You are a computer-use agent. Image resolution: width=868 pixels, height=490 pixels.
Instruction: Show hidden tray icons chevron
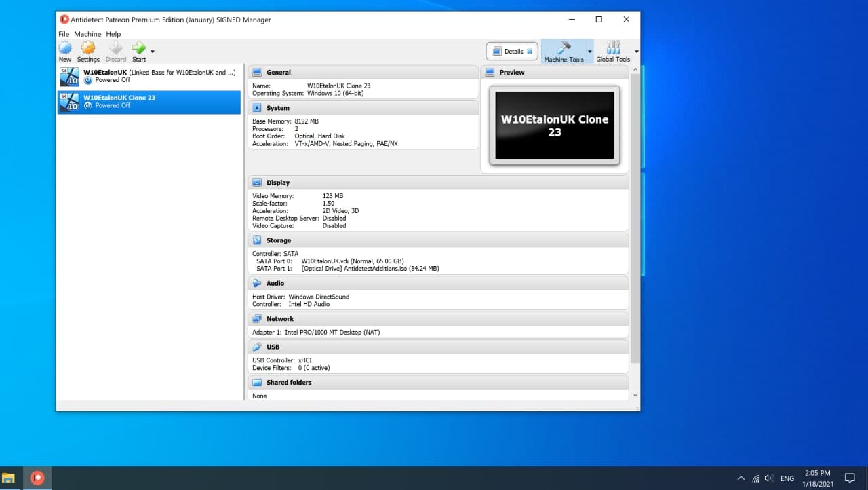(x=741, y=478)
